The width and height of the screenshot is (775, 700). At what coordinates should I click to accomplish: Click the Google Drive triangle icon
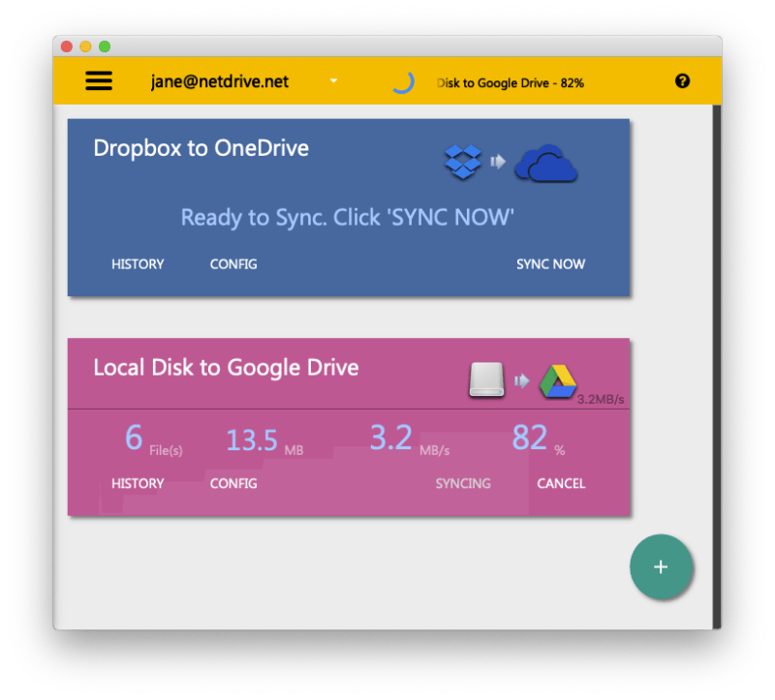[x=558, y=381]
